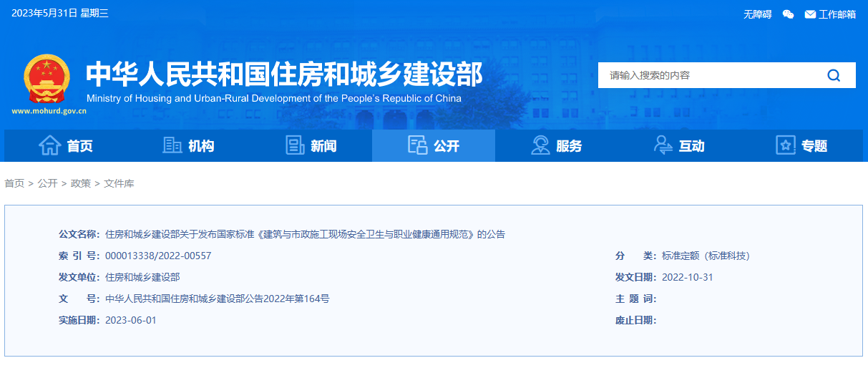Select the 新闻 navigation menu item

click(323, 146)
